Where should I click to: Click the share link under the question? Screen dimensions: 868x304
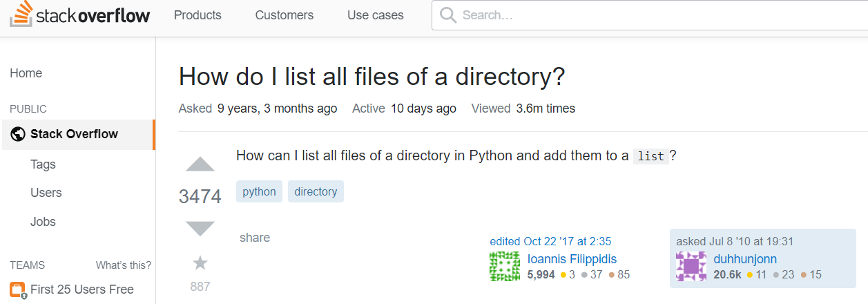tap(254, 238)
